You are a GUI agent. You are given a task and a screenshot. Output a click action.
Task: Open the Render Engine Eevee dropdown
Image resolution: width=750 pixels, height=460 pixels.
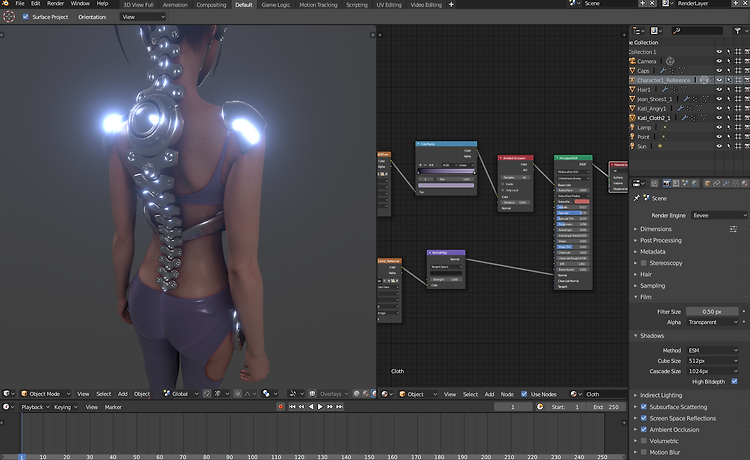719,215
